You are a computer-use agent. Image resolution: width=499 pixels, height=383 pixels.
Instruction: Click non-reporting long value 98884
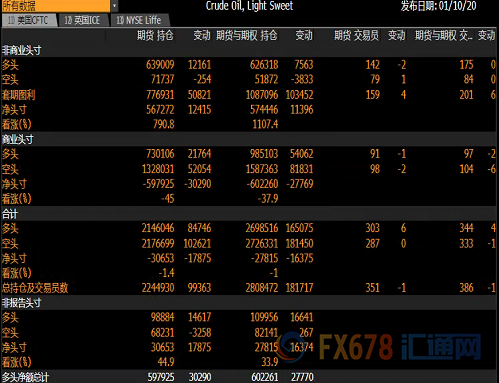(x=162, y=317)
